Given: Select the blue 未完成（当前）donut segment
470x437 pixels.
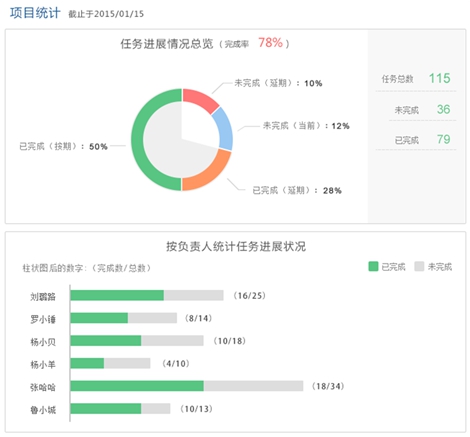Looking at the screenshot, I should point(225,128).
